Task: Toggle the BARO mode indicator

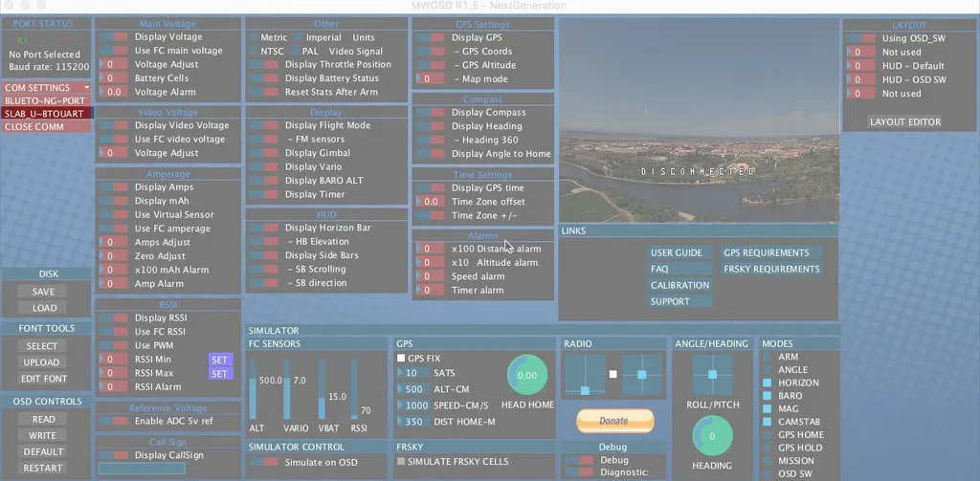Action: [767, 396]
